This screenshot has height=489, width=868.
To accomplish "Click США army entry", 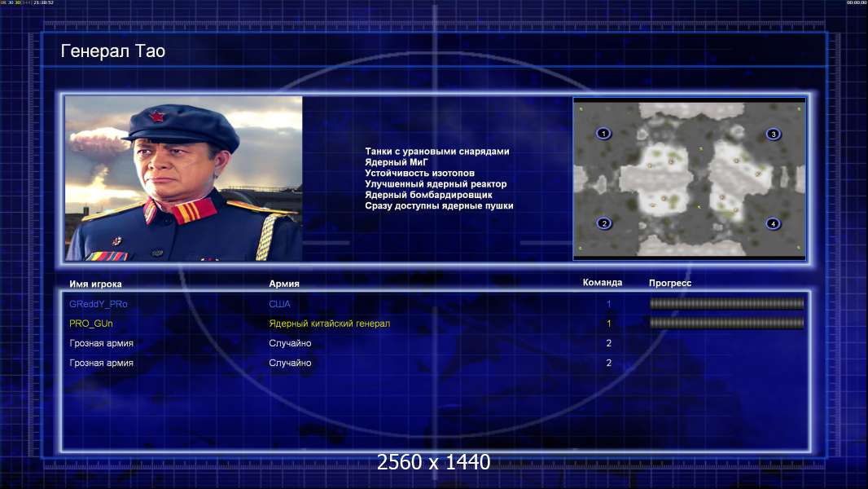I will (279, 304).
